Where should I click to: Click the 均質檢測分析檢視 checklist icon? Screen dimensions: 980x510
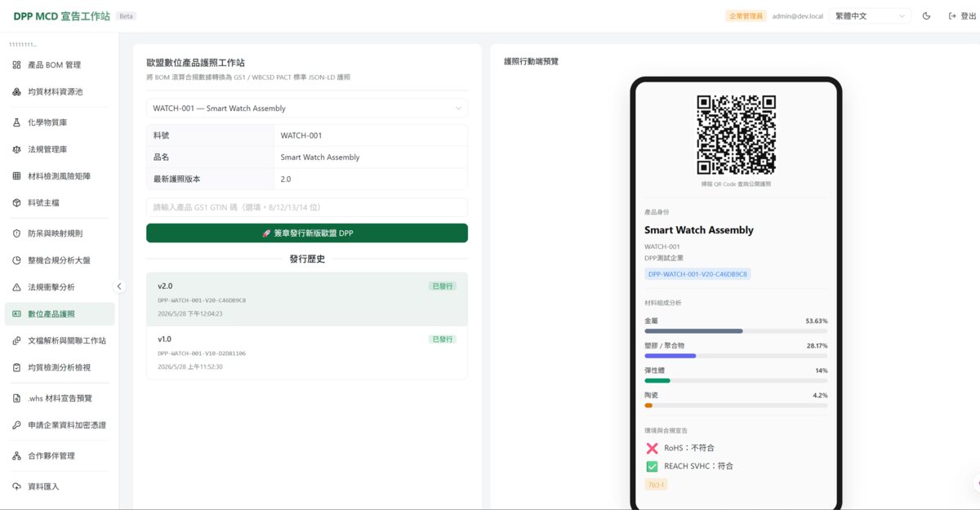[x=17, y=367]
